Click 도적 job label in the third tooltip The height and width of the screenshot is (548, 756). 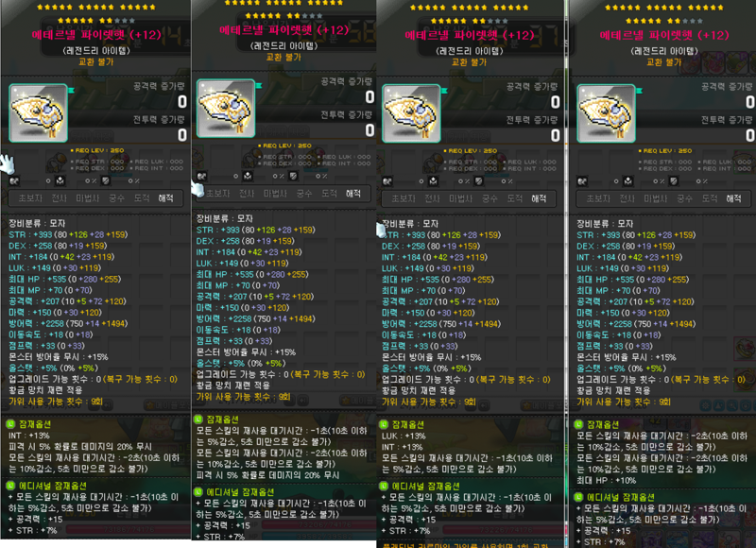click(x=515, y=198)
